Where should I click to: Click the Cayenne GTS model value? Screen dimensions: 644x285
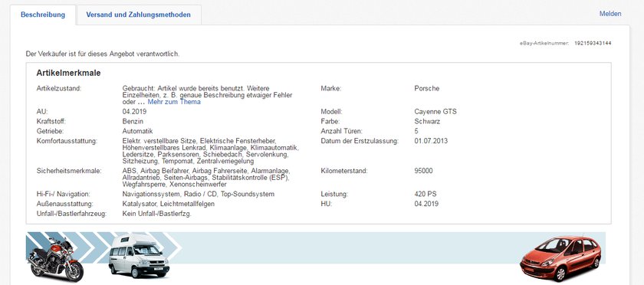pos(435,112)
